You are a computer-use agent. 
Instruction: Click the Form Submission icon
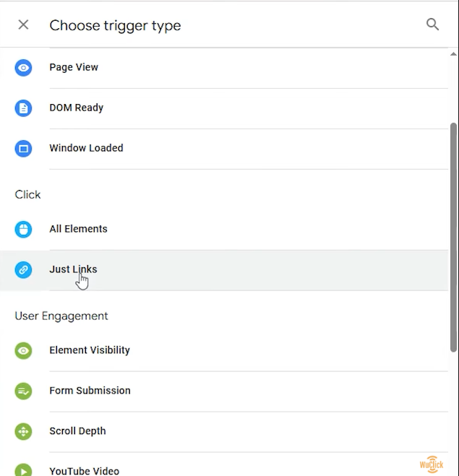23,391
